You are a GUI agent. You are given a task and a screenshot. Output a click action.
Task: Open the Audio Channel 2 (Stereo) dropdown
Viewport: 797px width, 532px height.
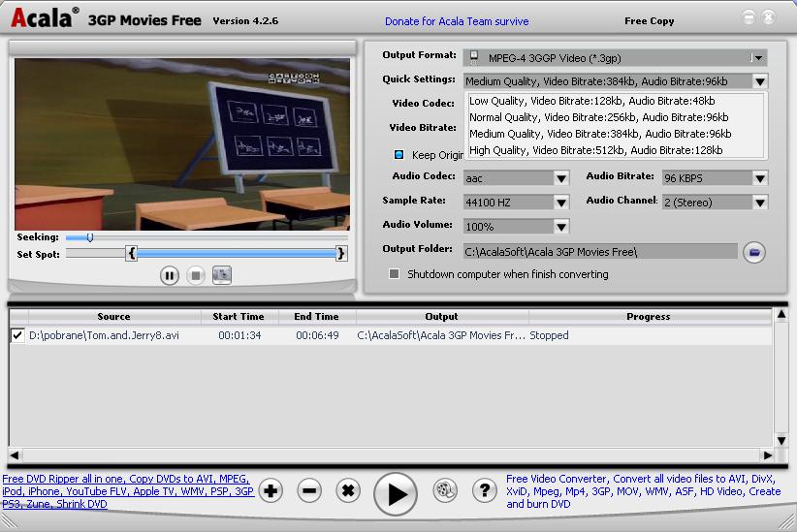760,203
